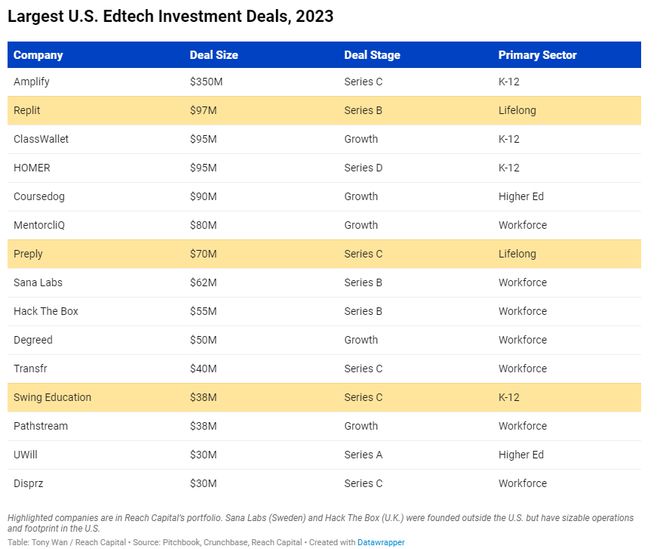660x549 pixels.
Task: Click Series D in the HOMER row
Action: (363, 168)
